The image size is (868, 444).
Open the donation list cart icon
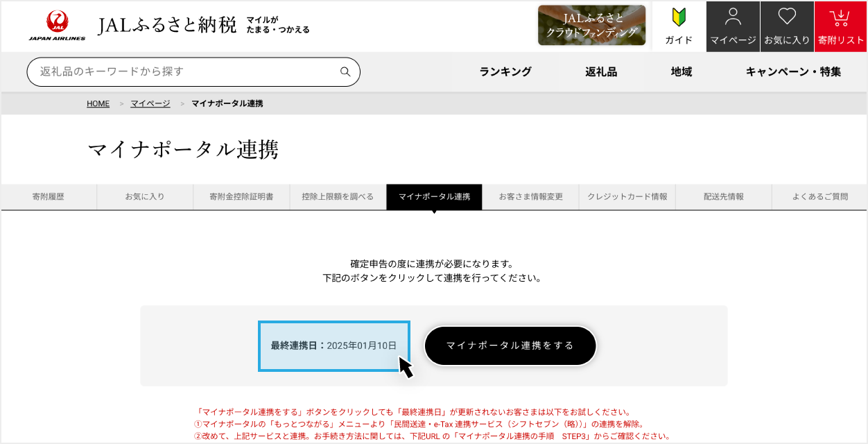tap(840, 26)
